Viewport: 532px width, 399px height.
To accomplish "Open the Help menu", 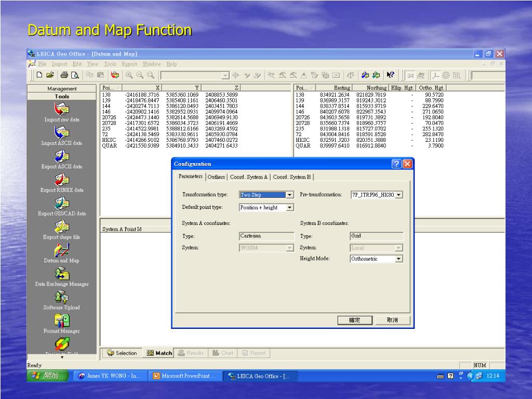I will (171, 64).
